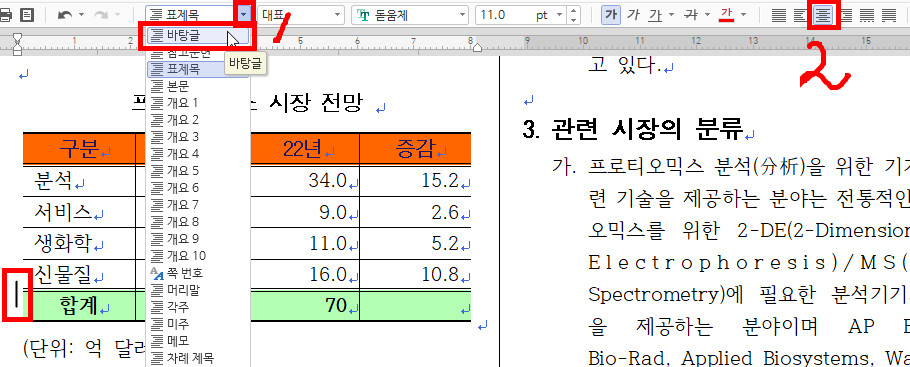
Task: Choose 개요 8 style
Action: (x=197, y=222)
